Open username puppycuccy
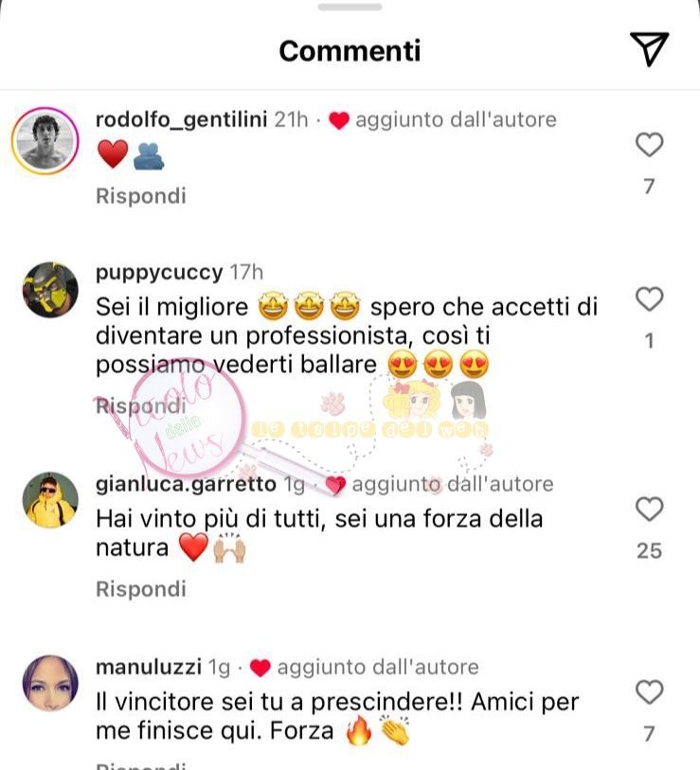This screenshot has width=700, height=770. coord(159,273)
